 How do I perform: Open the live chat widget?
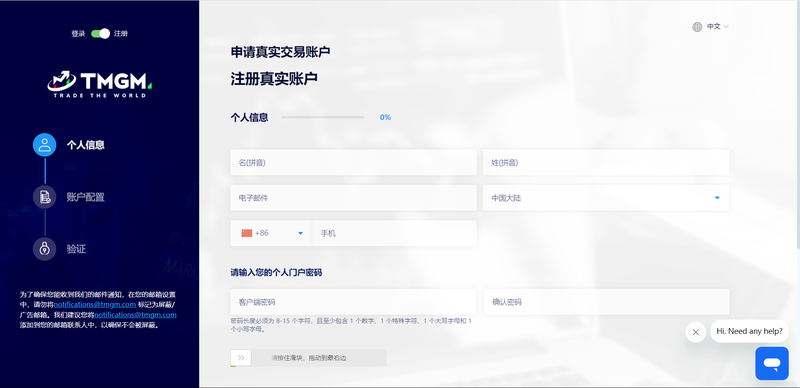[x=772, y=363]
